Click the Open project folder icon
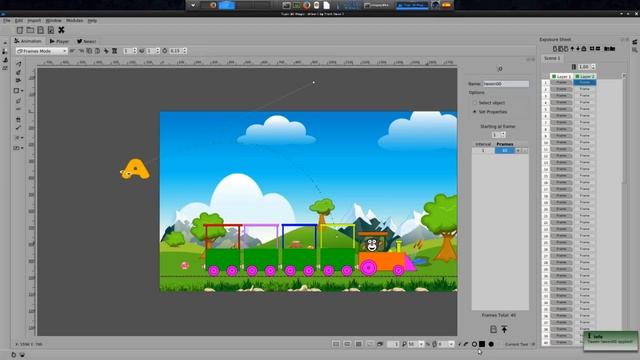 coord(30,30)
